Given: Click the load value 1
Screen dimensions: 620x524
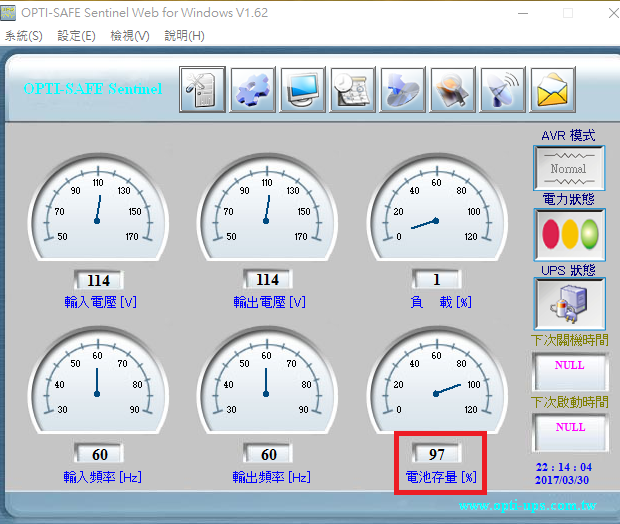Looking at the screenshot, I should (x=437, y=279).
